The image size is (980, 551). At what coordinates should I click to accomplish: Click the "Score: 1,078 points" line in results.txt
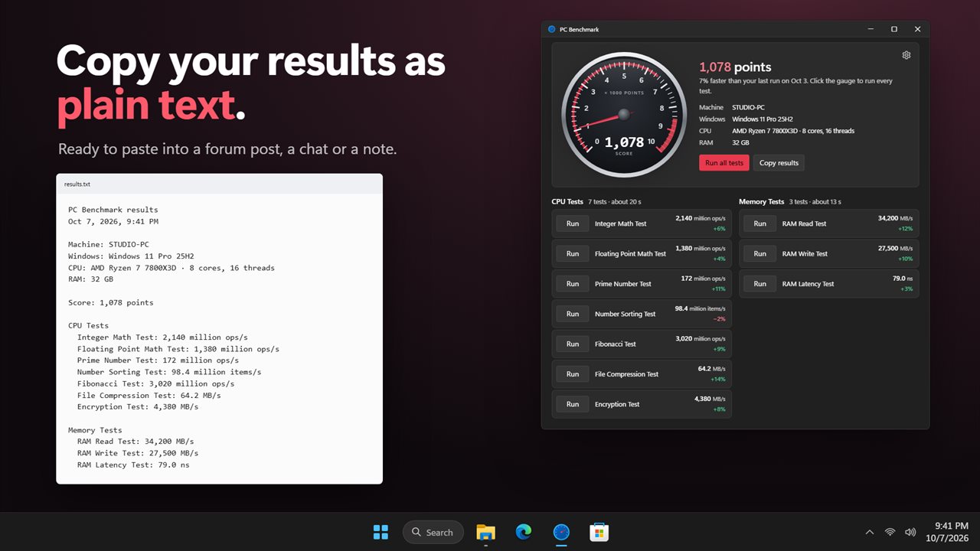pos(110,302)
